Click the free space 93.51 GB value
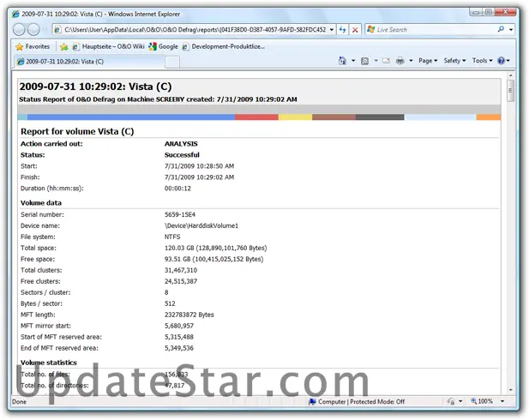Screen dimensions: 529x420 pyautogui.click(x=213, y=259)
